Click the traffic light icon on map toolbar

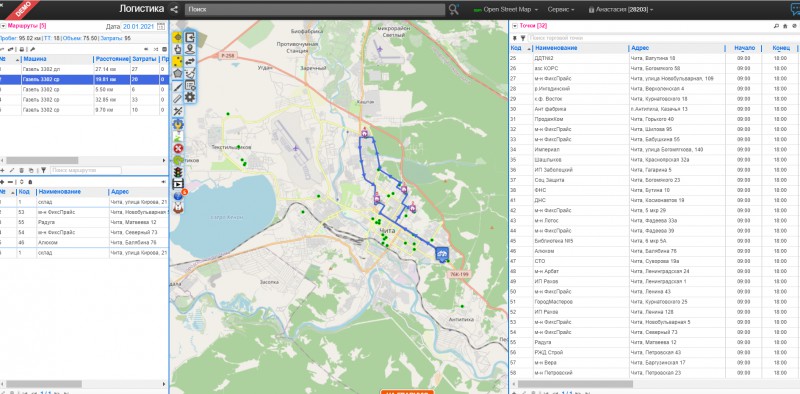178,172
